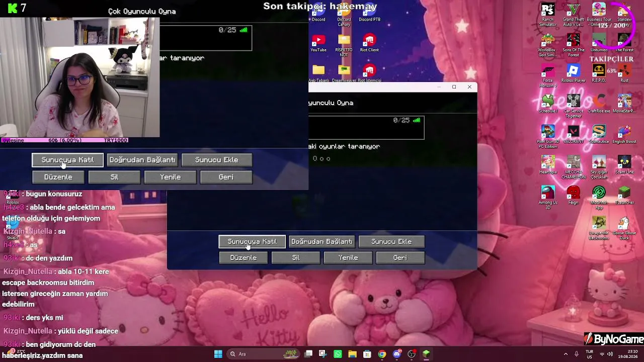Launch the Rust desktop shortcut
This screenshot has height=362, width=644.
(x=624, y=74)
